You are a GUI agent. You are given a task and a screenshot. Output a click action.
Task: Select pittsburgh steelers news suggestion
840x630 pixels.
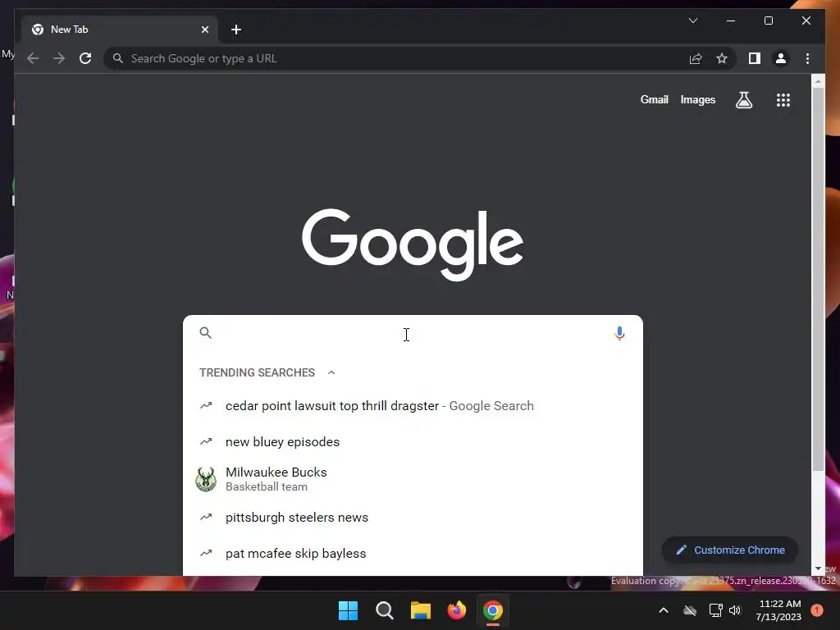[x=413, y=518]
